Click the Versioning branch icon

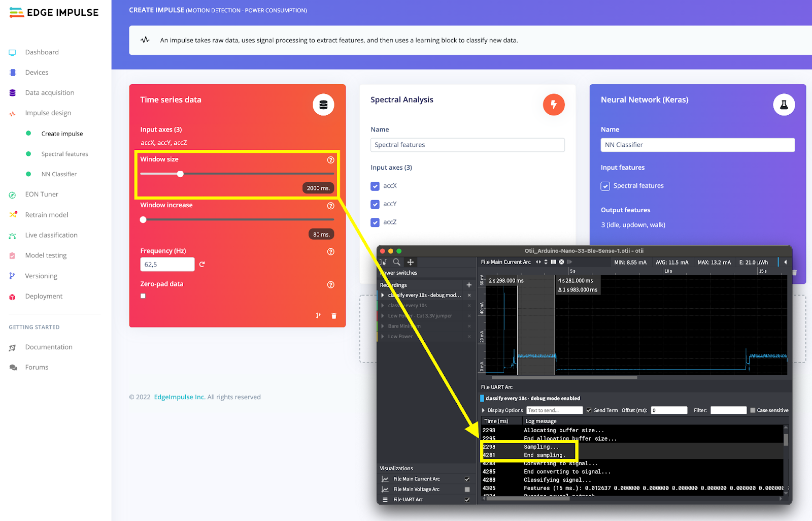tap(12, 276)
